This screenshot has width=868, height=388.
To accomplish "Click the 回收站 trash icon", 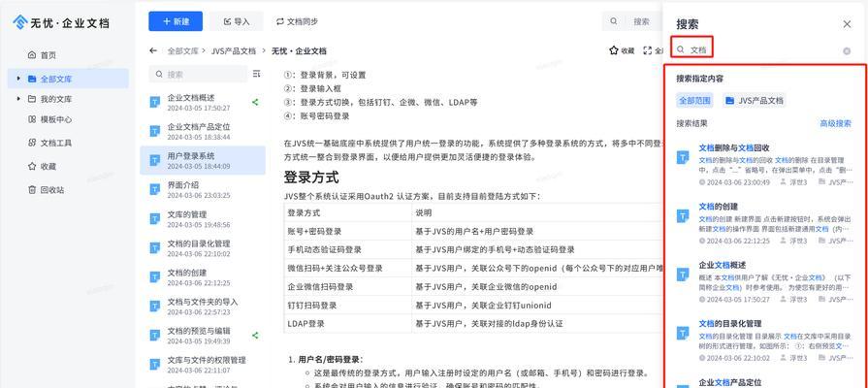I will tap(32, 189).
